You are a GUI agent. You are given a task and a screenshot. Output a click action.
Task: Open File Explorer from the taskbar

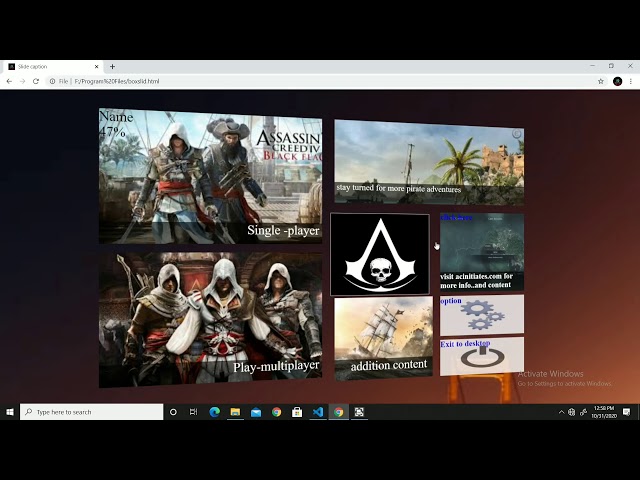(235, 412)
